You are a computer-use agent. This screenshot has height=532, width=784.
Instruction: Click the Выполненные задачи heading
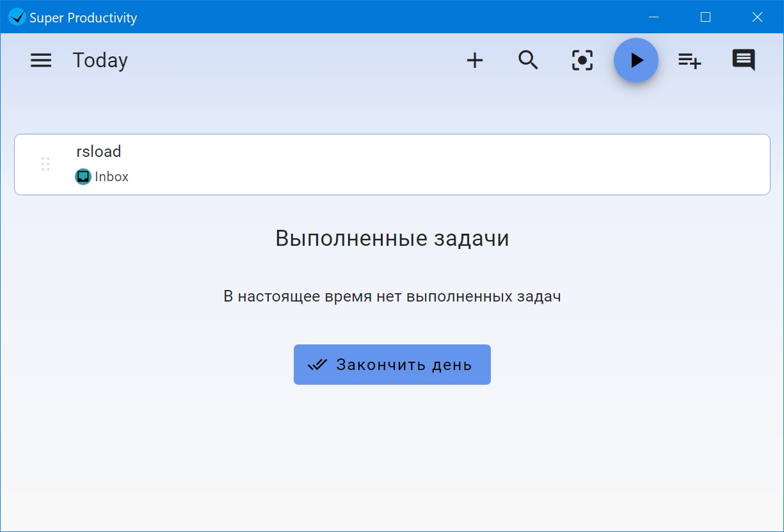(x=392, y=238)
